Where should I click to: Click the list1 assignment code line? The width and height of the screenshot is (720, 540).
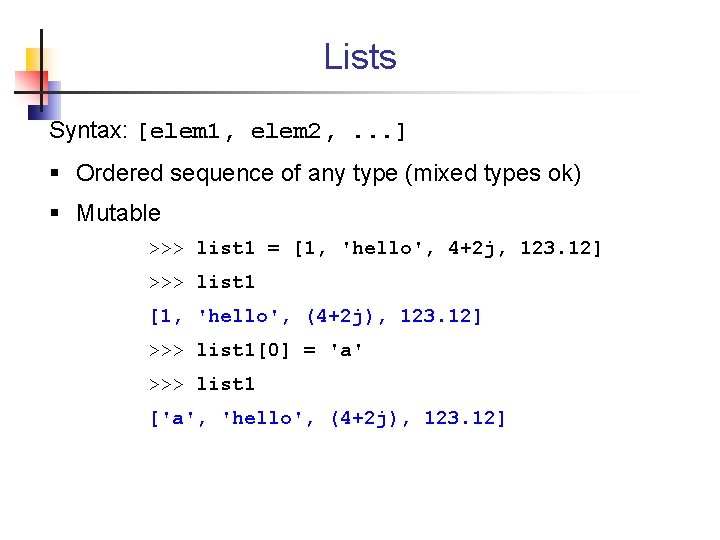(375, 248)
